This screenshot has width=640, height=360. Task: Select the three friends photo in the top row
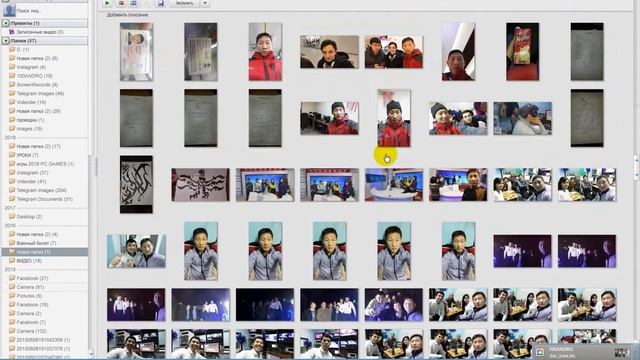[x=394, y=52]
